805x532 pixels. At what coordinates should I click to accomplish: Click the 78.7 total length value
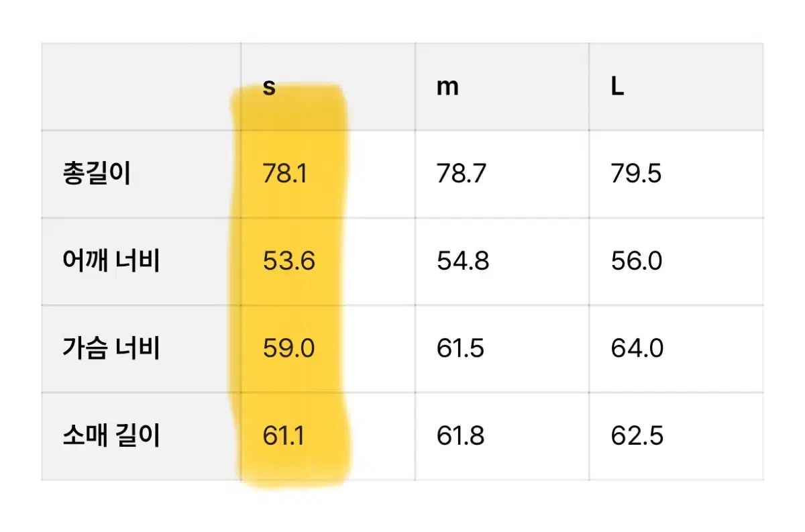462,174
